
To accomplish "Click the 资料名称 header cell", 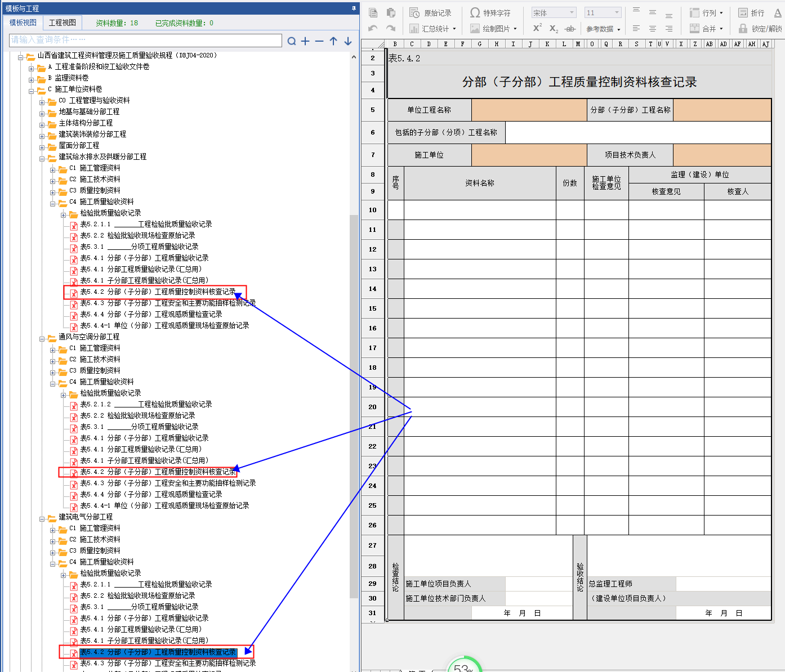I will coord(480,183).
